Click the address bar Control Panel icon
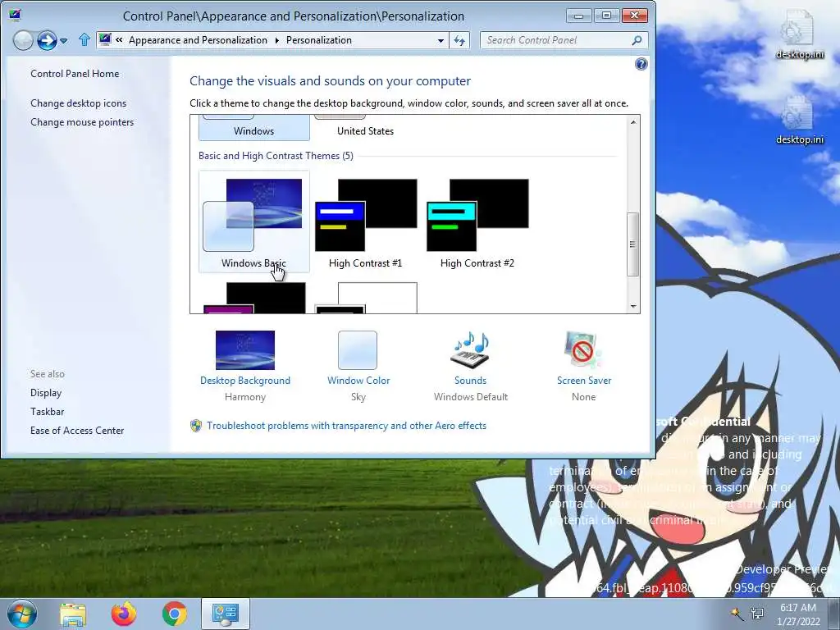 pos(106,39)
